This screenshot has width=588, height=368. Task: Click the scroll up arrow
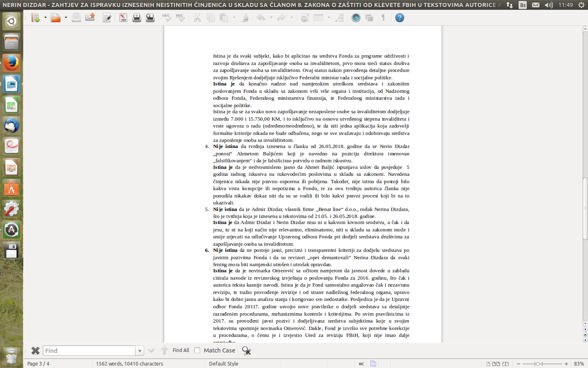(585, 29)
